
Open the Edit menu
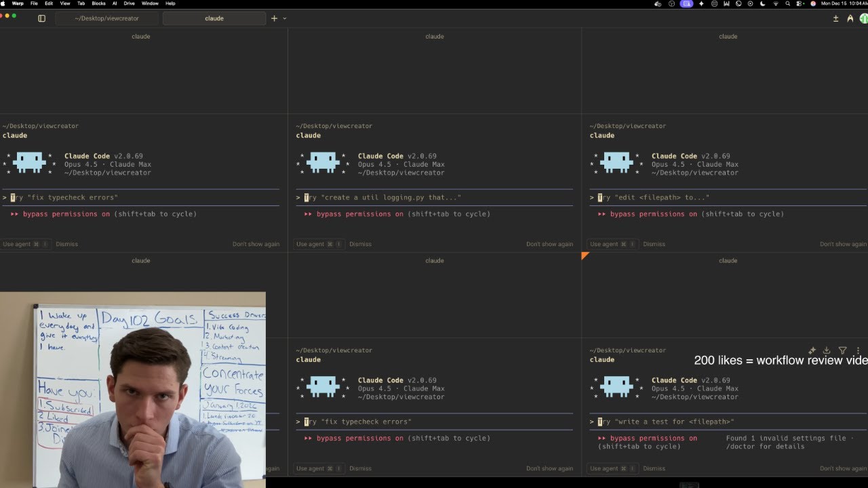point(49,3)
